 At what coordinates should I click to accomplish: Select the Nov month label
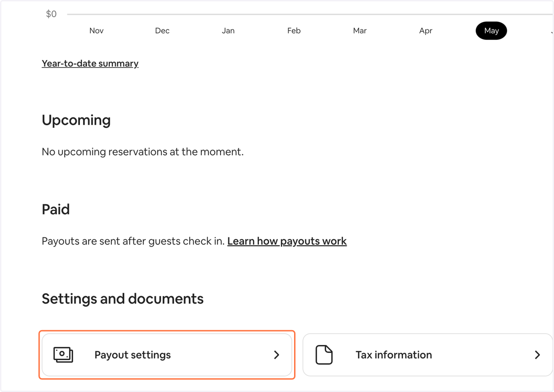[96, 31]
